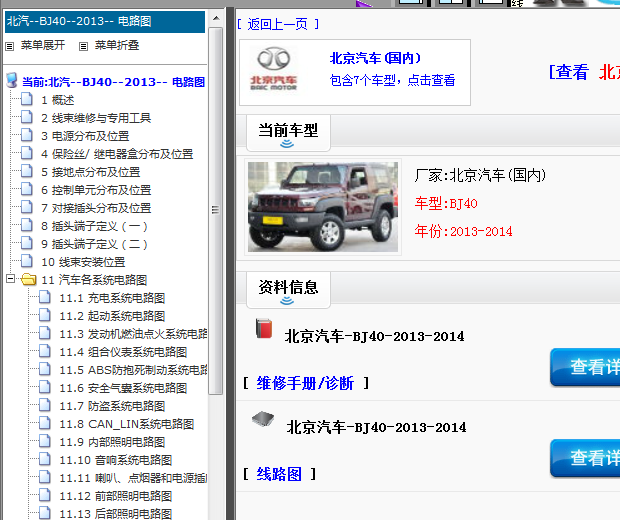This screenshot has width=620, height=520.
Task: Open tree item 11.5 ABS防抱死制动系统电路
Action: coord(133,370)
